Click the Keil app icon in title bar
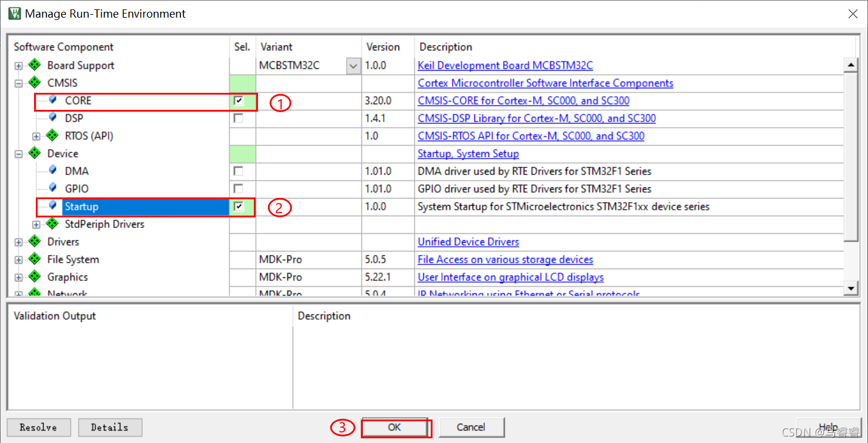The height and width of the screenshot is (443, 868). coord(14,14)
